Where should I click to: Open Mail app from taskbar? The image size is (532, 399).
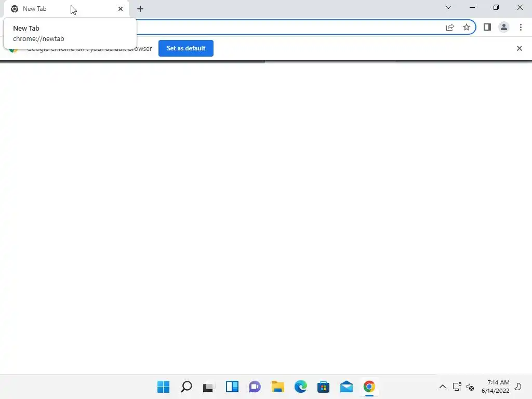(x=347, y=387)
